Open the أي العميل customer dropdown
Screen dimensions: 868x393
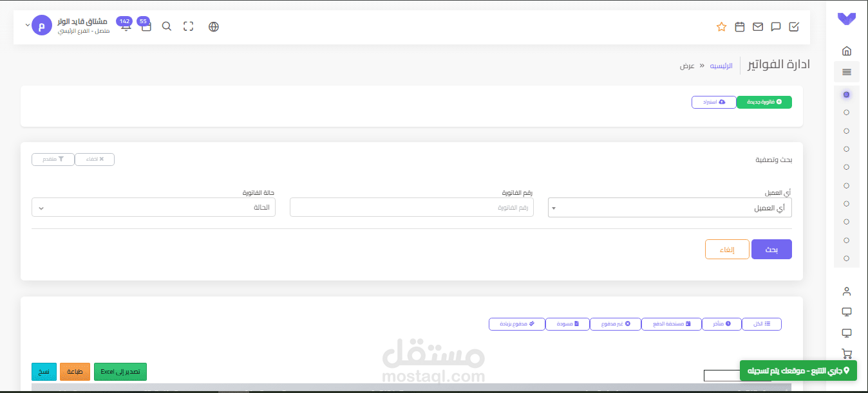pyautogui.click(x=670, y=208)
